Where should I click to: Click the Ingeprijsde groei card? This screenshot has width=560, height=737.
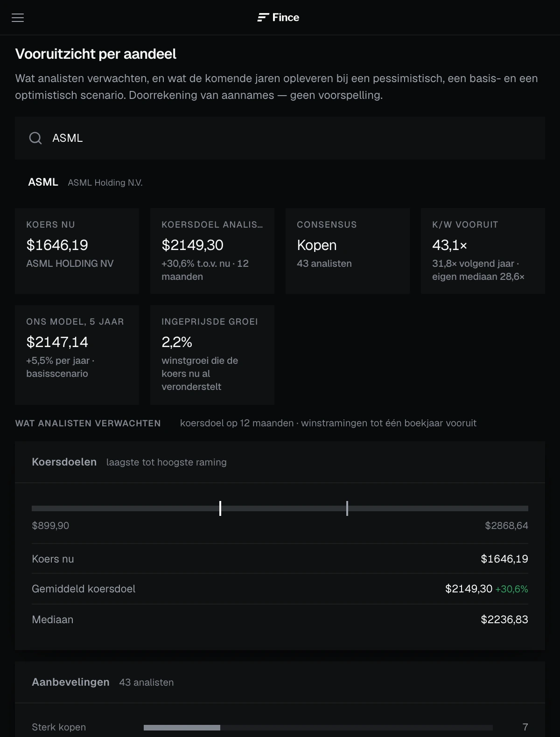212,355
